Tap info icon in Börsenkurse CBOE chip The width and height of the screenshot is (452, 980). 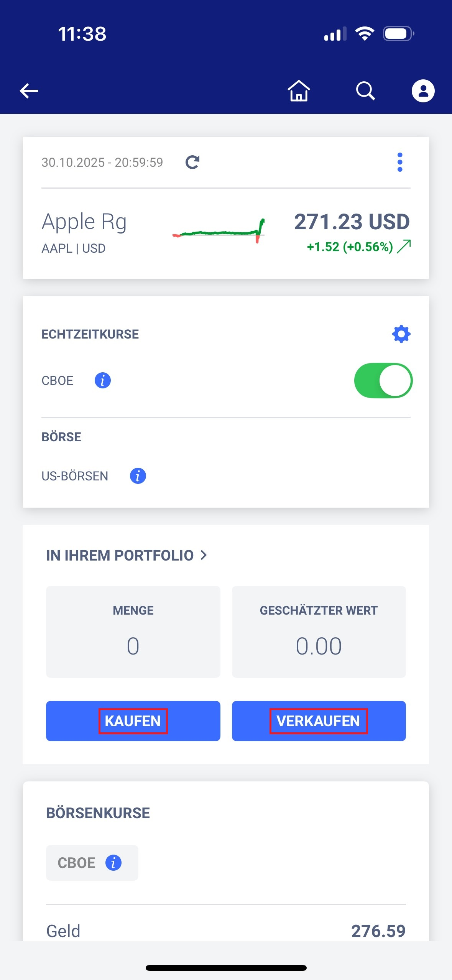click(x=113, y=863)
